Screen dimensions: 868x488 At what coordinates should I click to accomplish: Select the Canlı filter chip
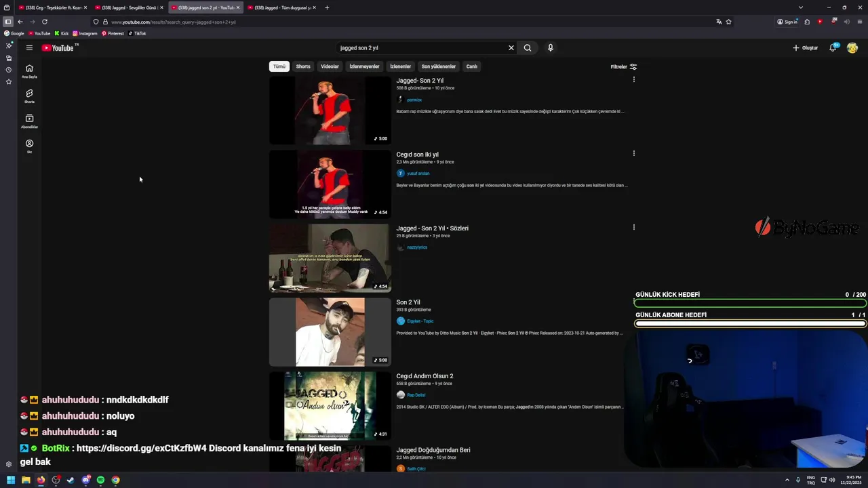[472, 66]
